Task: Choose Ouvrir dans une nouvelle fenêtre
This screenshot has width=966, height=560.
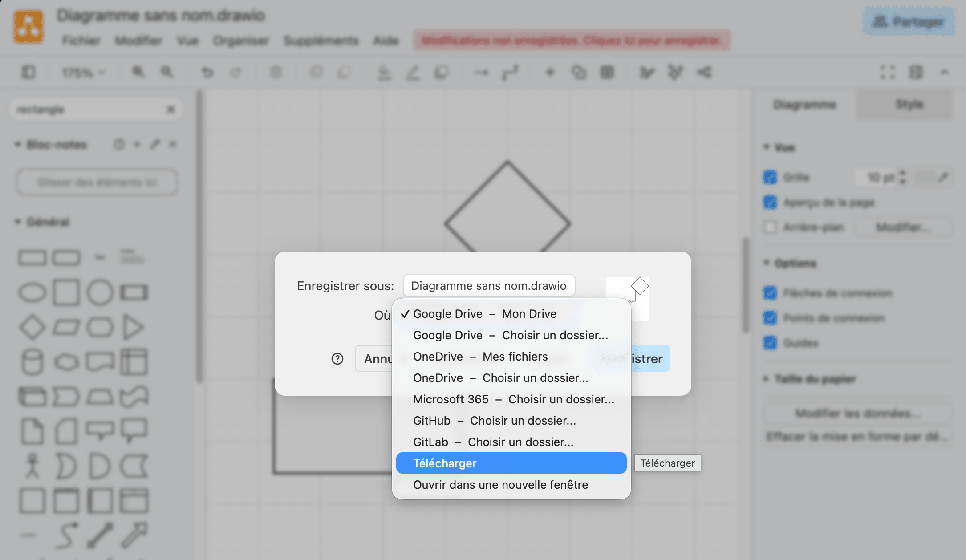Action: [x=511, y=485]
